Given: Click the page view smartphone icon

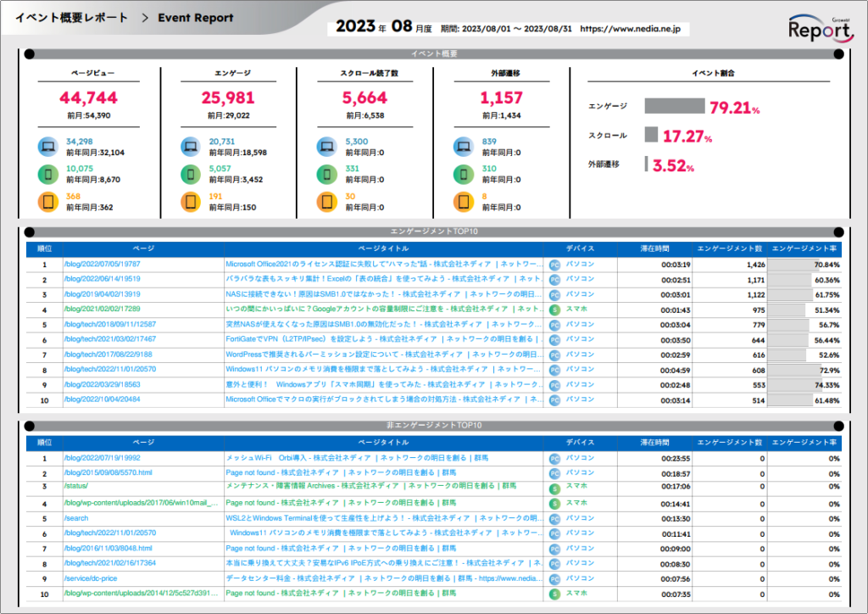Looking at the screenshot, I should [50, 175].
